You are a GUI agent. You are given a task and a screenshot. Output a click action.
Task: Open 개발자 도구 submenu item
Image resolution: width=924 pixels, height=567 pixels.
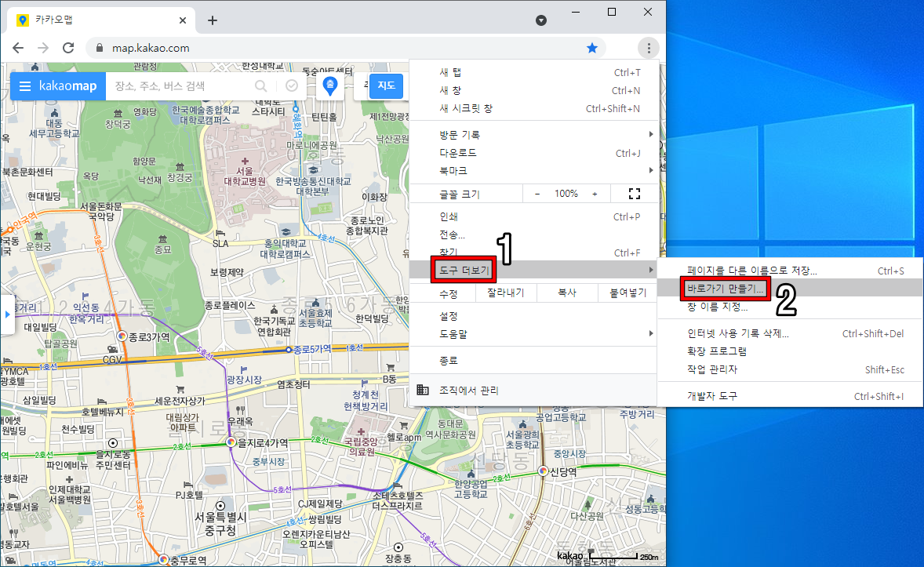click(790, 395)
